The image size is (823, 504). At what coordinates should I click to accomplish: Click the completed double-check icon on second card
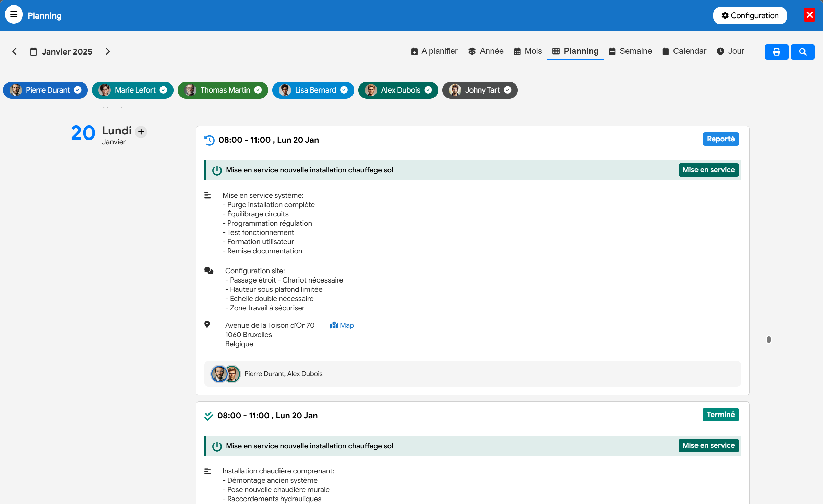(x=209, y=416)
